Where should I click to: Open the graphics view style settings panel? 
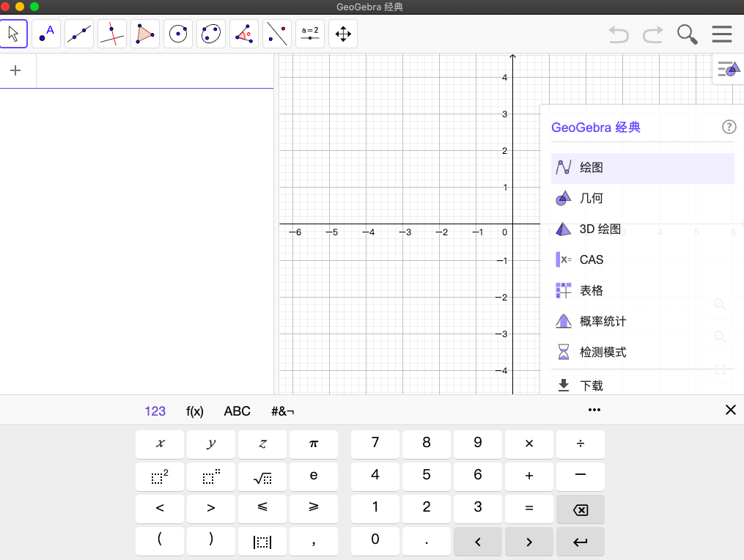[728, 68]
